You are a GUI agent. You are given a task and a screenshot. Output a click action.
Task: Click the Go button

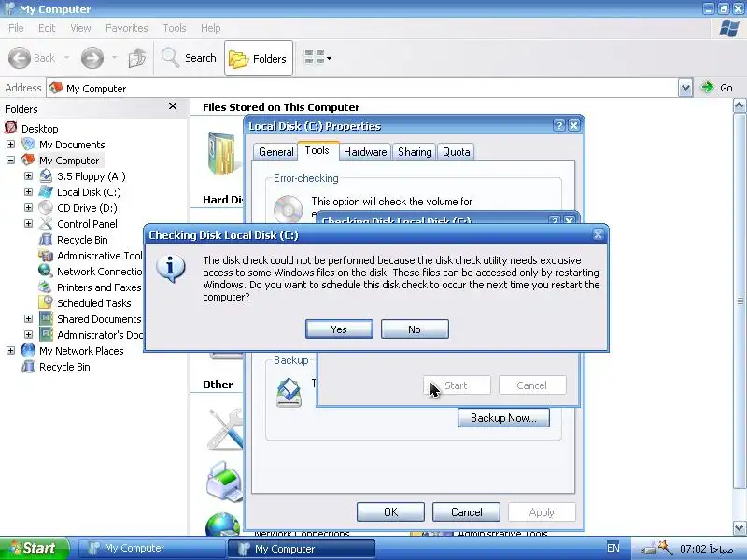[717, 88]
